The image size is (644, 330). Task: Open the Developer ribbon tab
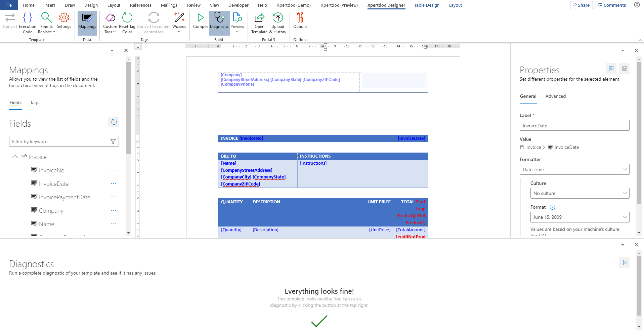pos(238,5)
